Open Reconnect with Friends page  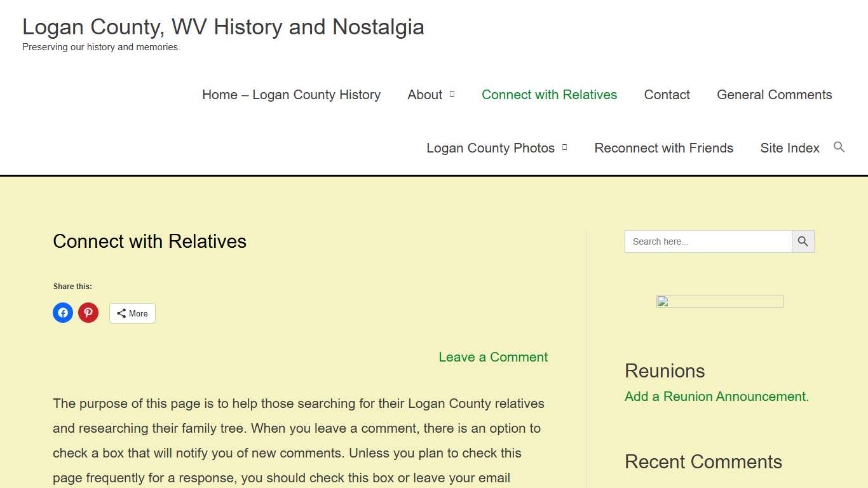click(x=663, y=147)
